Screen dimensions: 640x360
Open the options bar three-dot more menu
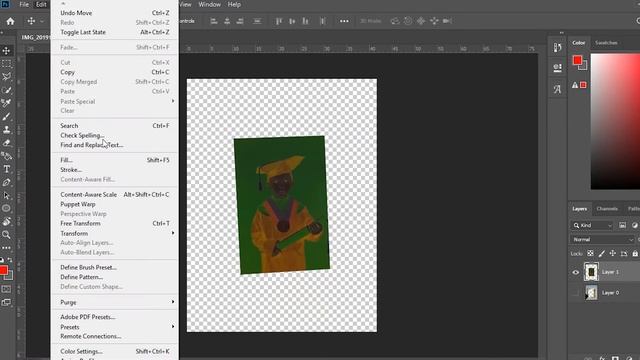coord(344,21)
